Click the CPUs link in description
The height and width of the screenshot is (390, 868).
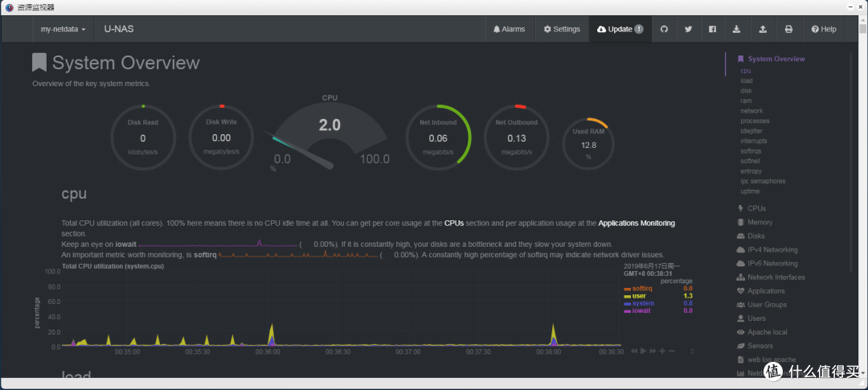point(454,224)
